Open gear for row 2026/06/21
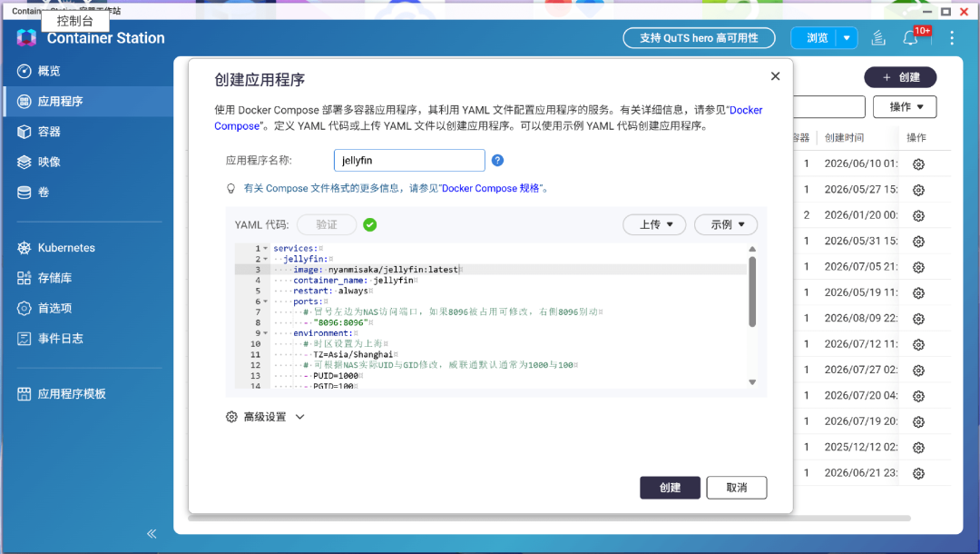The width and height of the screenshot is (980, 554). tap(918, 473)
